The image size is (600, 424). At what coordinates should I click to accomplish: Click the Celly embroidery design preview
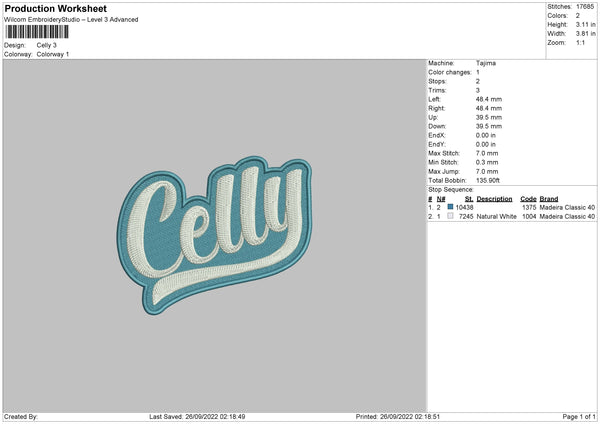coord(214,235)
